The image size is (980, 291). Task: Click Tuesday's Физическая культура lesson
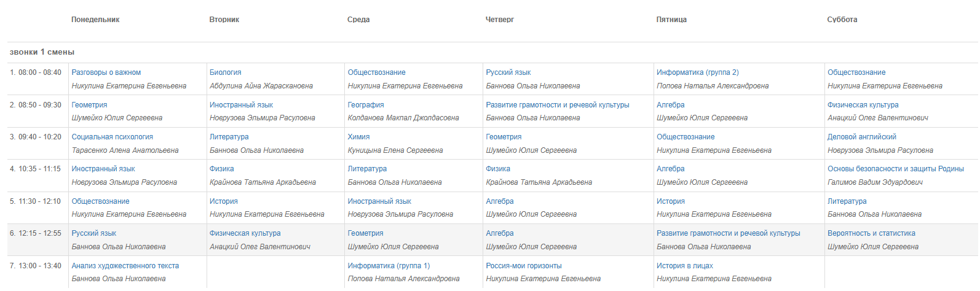pyautogui.click(x=245, y=233)
